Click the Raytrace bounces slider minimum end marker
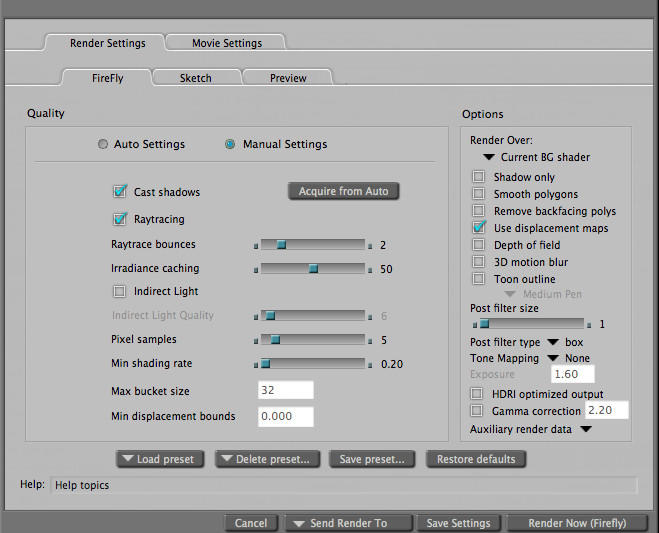Screen dimensions: 659x533 click(256, 246)
